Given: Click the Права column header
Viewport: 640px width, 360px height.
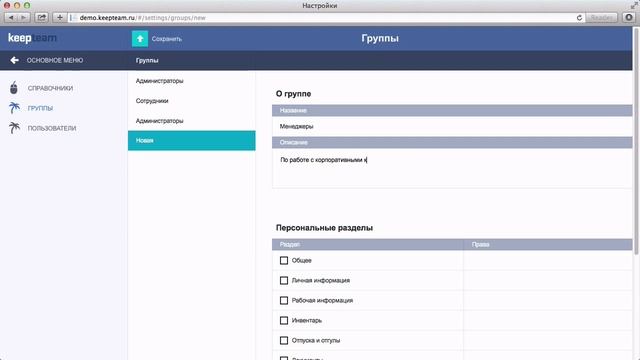Looking at the screenshot, I should [x=480, y=244].
